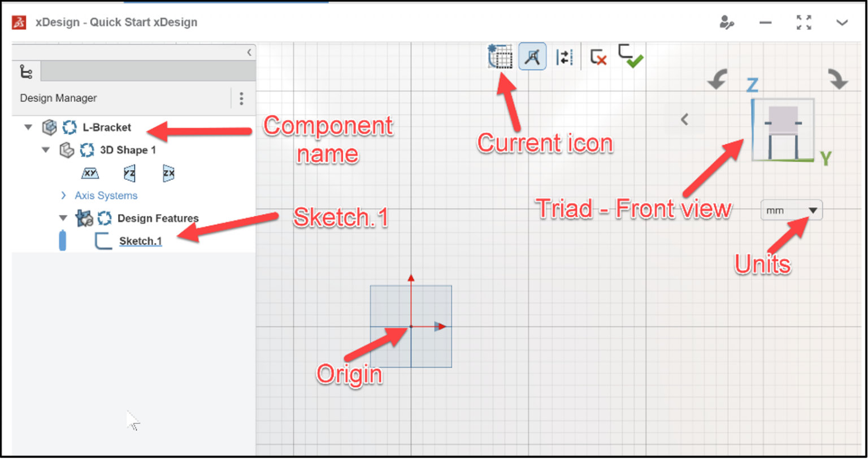Click the Design Manager tree view icon
The width and height of the screenshot is (868, 459).
(25, 71)
